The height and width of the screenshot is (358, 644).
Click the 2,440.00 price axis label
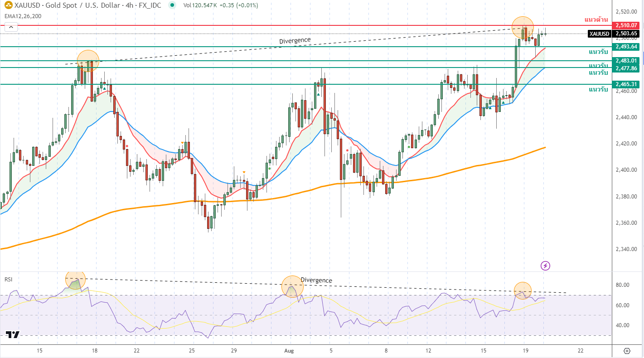pos(626,117)
